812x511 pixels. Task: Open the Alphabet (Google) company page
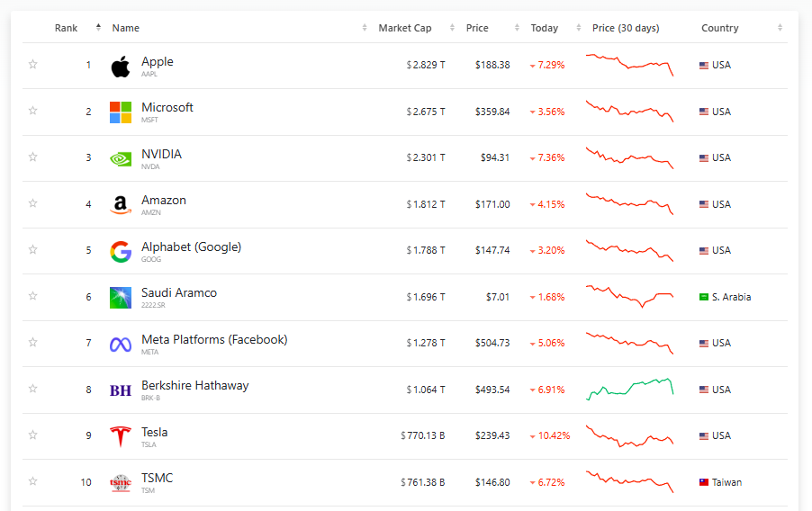click(x=191, y=247)
